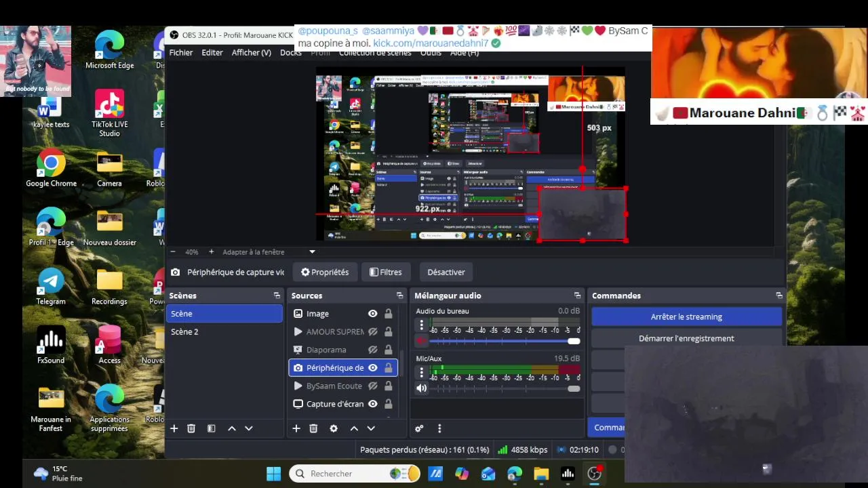Viewport: 868px width, 488px height.
Task: Move scene down with arrow
Action: pyautogui.click(x=248, y=428)
